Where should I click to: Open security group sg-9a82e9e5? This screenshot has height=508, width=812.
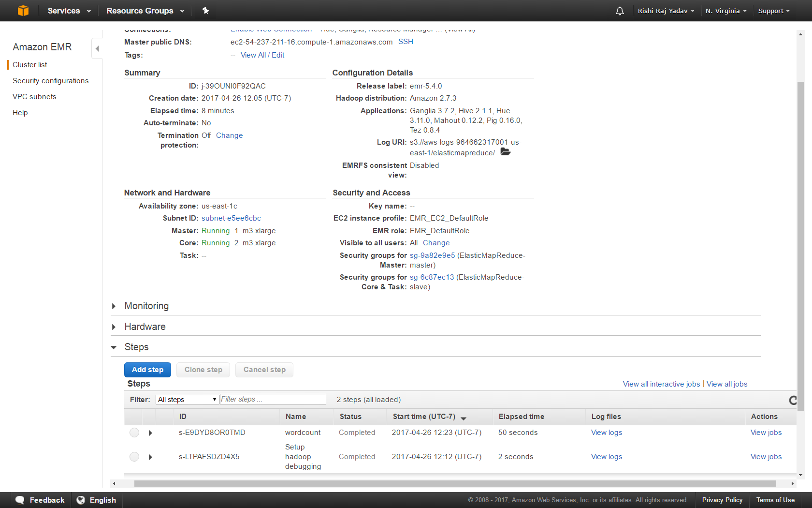pos(432,255)
